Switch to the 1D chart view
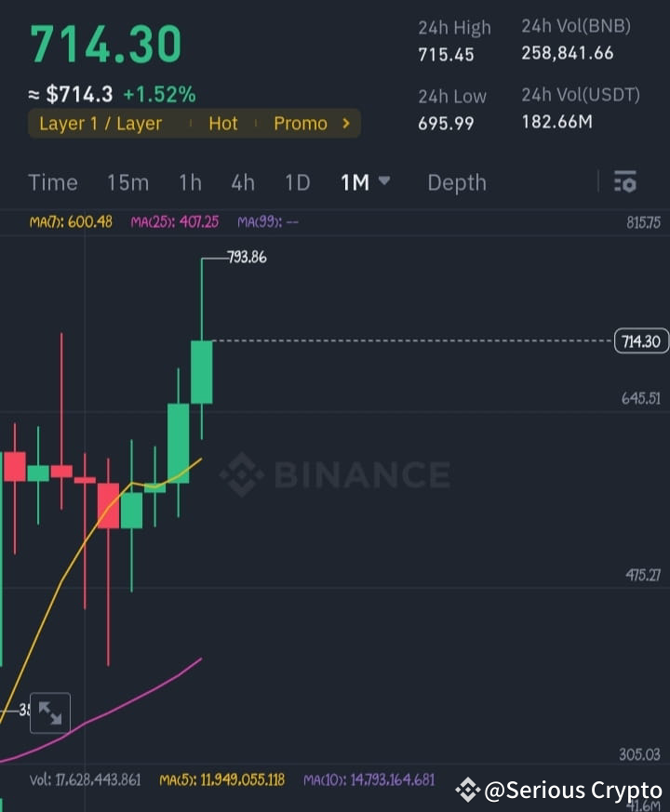This screenshot has width=670, height=812. click(297, 182)
